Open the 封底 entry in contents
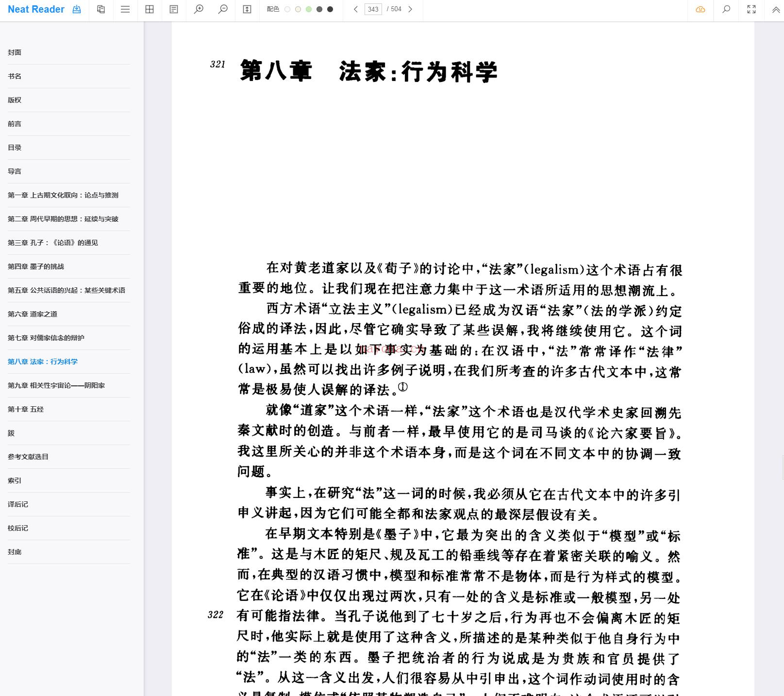This screenshot has height=696, width=784. click(15, 552)
